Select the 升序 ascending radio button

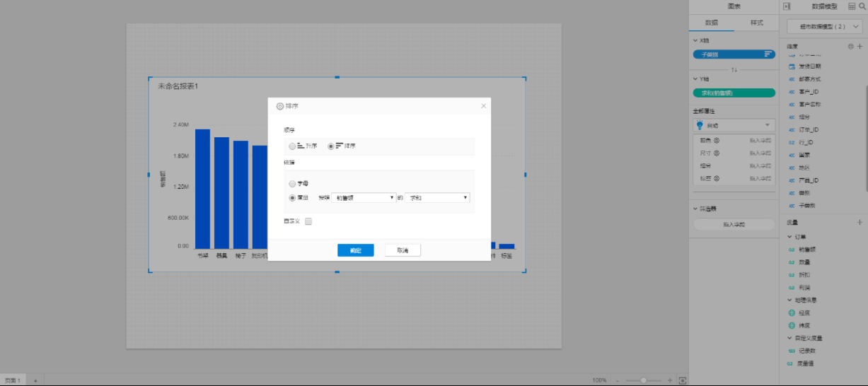(292, 146)
